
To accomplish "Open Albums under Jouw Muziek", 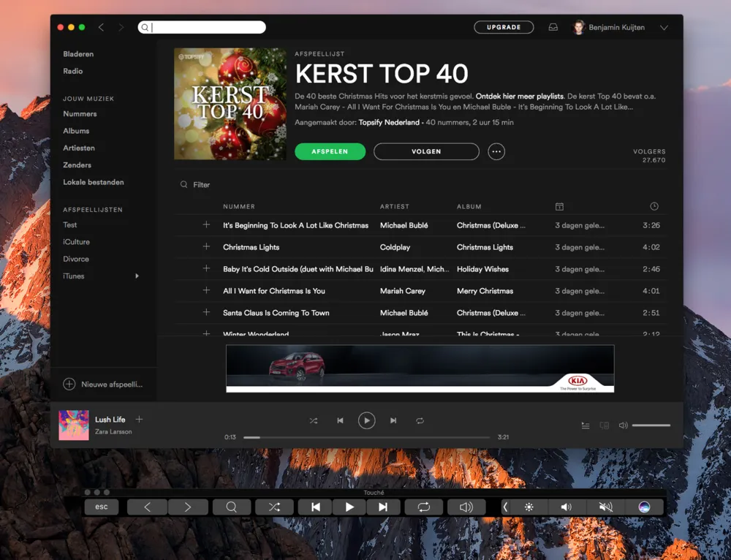I will coord(76,131).
